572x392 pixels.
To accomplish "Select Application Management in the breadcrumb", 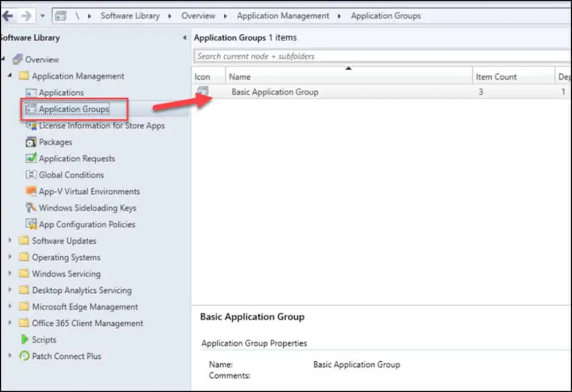I will (283, 16).
